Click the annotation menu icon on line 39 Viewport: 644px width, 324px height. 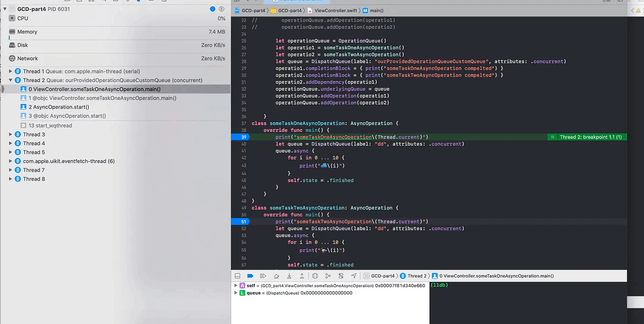pos(552,137)
